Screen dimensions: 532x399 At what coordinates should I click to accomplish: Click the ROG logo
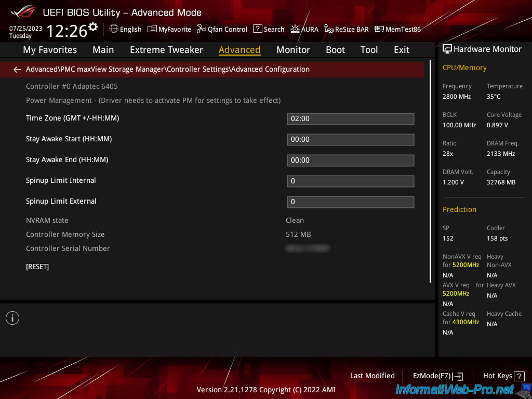click(x=23, y=11)
